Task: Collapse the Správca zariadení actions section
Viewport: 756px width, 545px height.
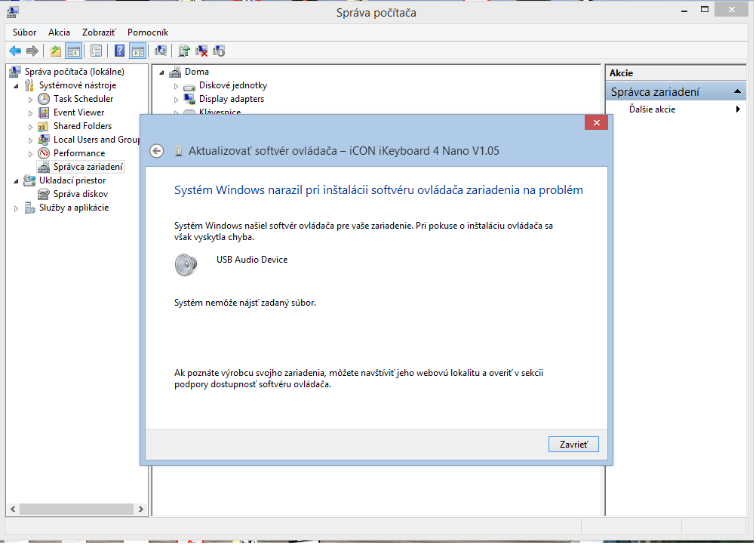Action: pyautogui.click(x=737, y=91)
